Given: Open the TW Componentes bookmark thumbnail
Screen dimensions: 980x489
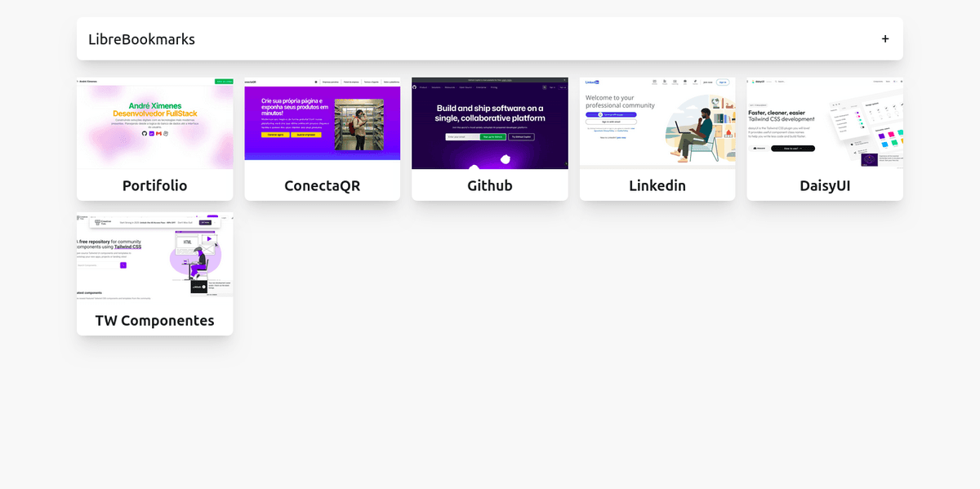Looking at the screenshot, I should (155, 256).
